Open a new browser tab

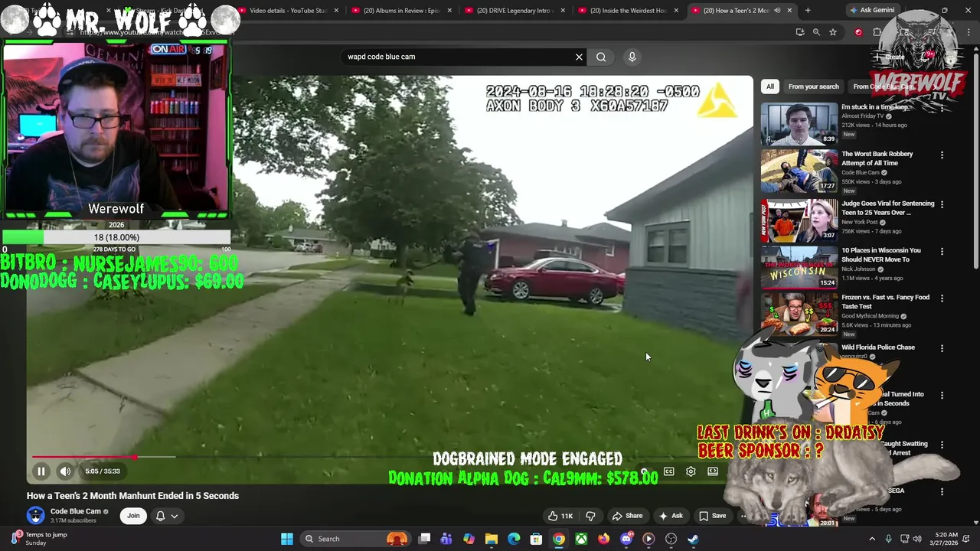coord(808,11)
